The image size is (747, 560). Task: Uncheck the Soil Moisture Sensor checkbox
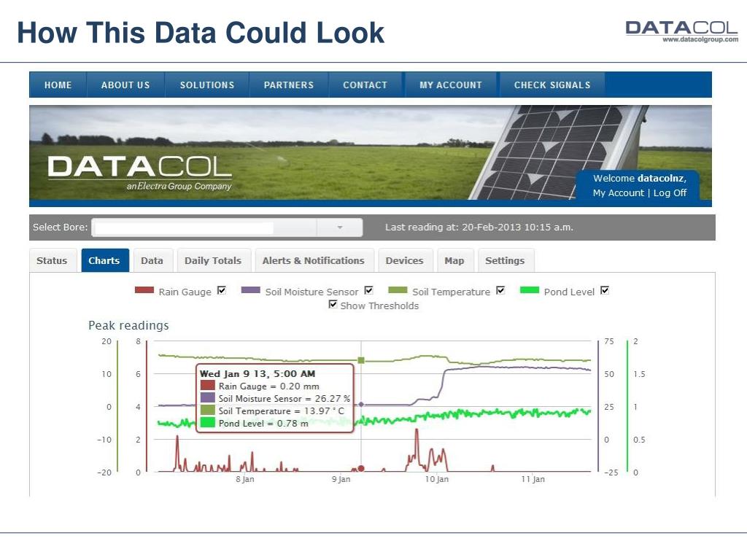tap(368, 290)
